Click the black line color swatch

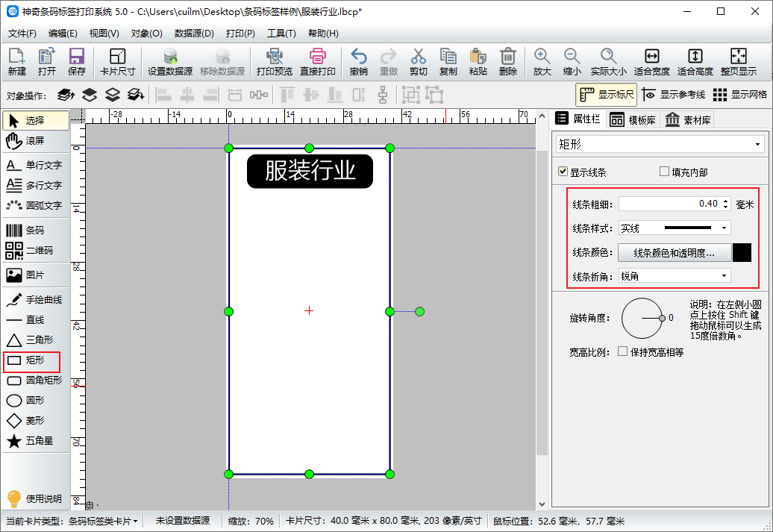[x=742, y=253]
